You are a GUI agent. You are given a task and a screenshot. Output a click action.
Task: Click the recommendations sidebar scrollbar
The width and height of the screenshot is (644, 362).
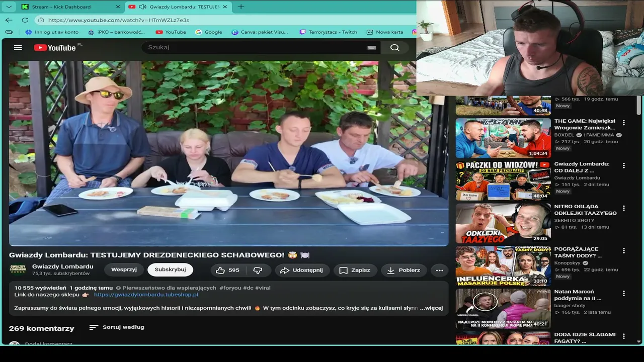[x=639, y=105]
